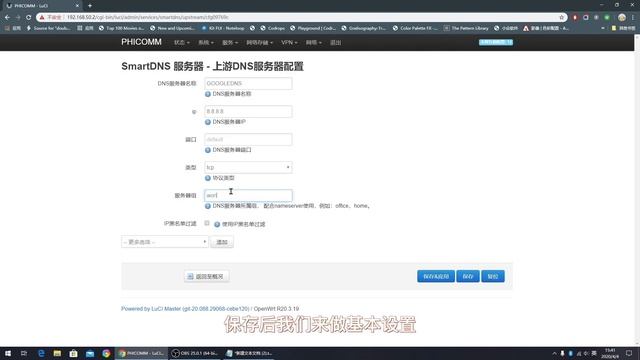The height and width of the screenshot is (360, 640).
Task: Click help icon beside protocol type hint
Action: tap(208, 178)
